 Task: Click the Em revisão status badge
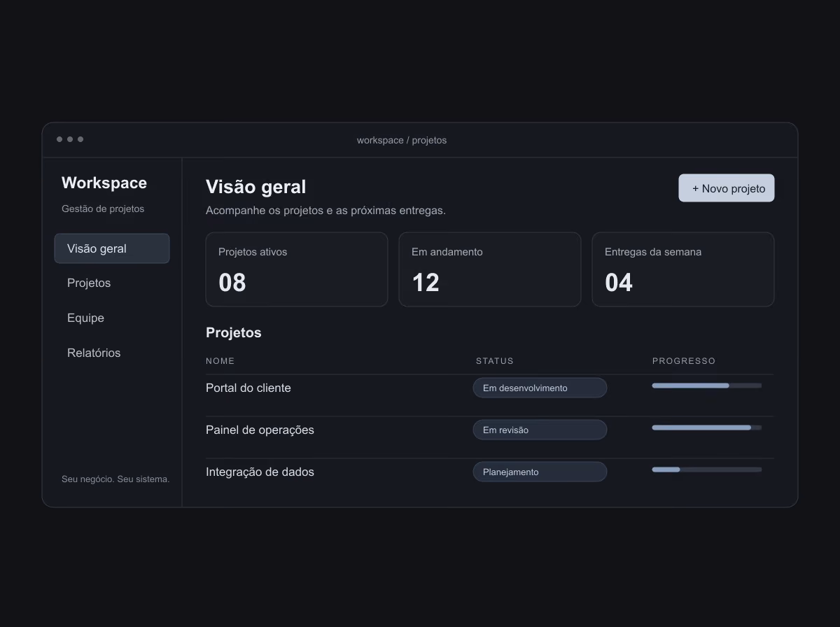click(540, 430)
